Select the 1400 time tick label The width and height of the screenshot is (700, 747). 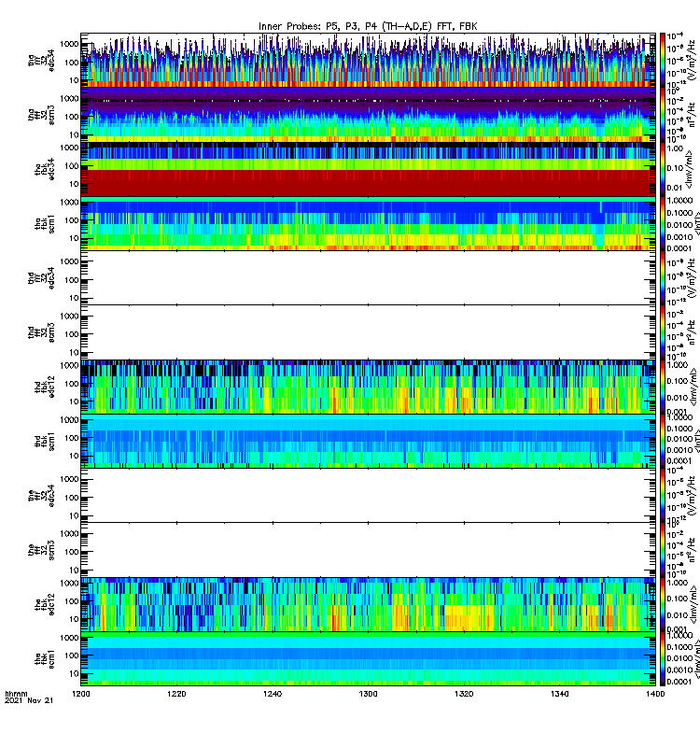pos(655,694)
